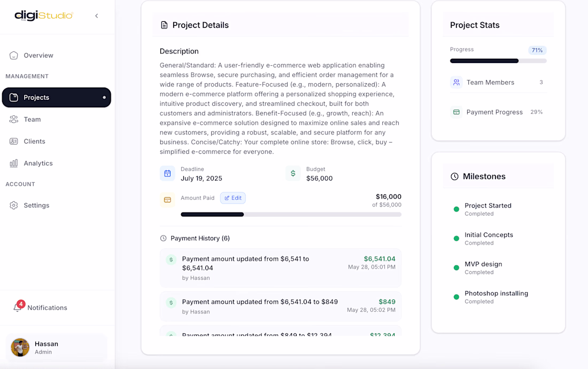This screenshot has height=369, width=588.
Task: Click the Payment History clock icon
Action: click(164, 238)
